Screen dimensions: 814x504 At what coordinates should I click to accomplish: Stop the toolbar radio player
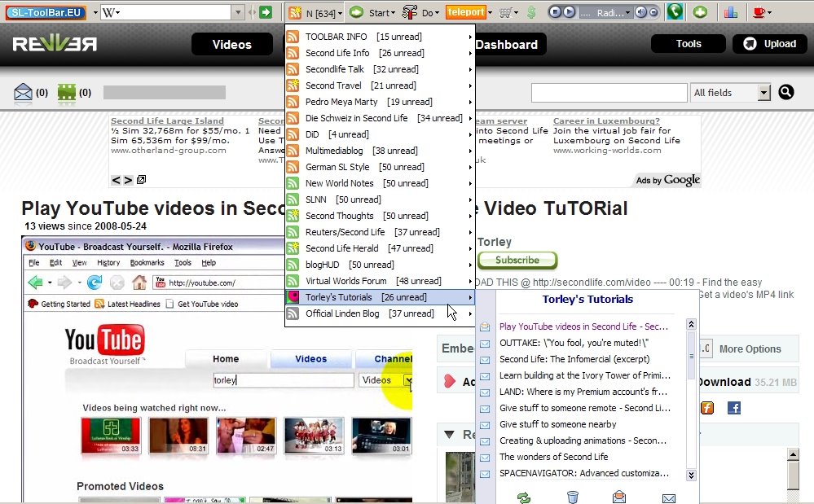(x=555, y=12)
